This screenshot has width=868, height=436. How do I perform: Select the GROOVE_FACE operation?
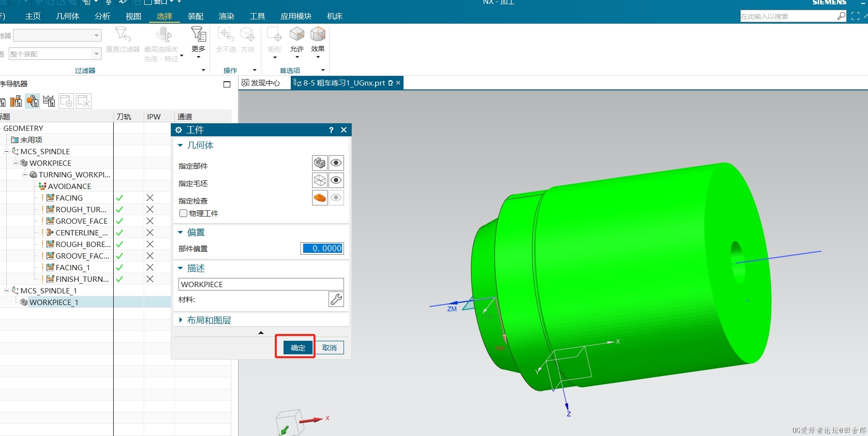tap(81, 221)
